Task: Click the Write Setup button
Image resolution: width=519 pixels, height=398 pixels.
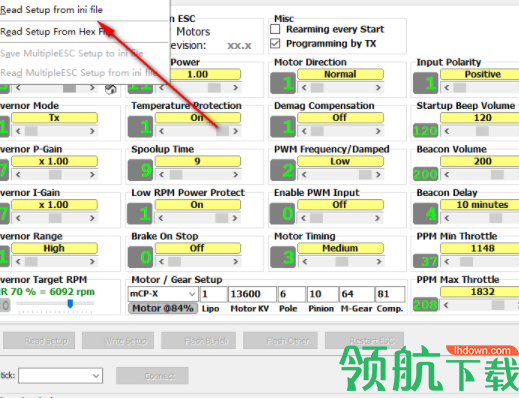Action: 118,341
